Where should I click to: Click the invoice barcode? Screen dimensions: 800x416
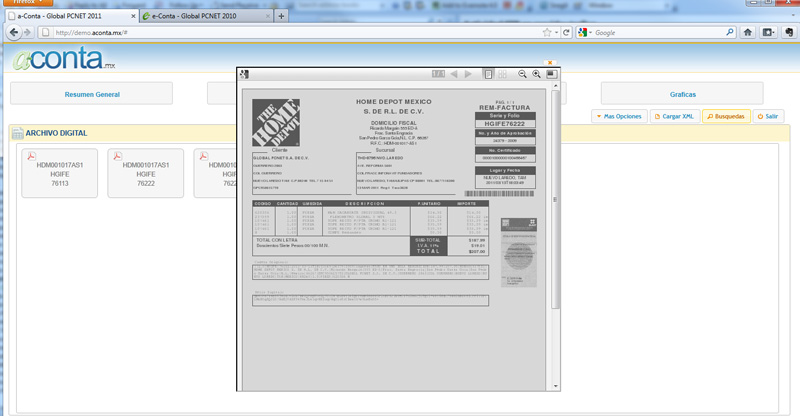point(499,194)
